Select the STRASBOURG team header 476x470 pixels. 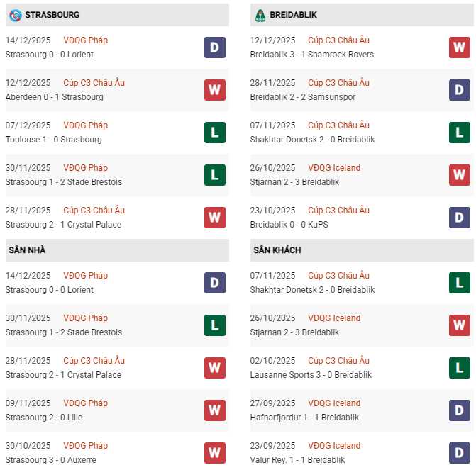pyautogui.click(x=52, y=15)
